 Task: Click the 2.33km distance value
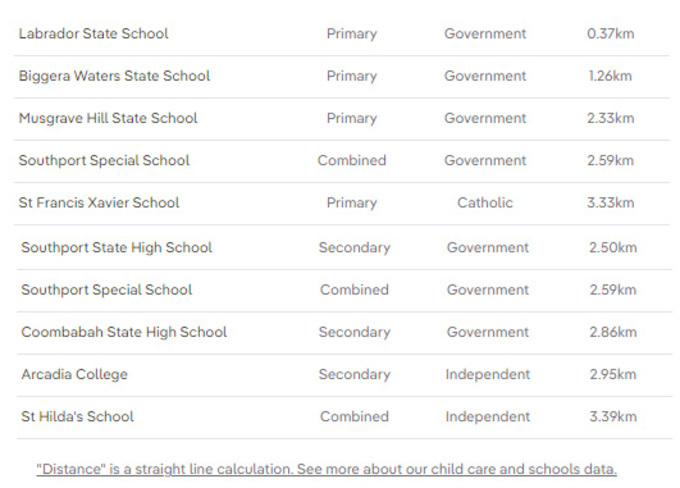tap(610, 118)
